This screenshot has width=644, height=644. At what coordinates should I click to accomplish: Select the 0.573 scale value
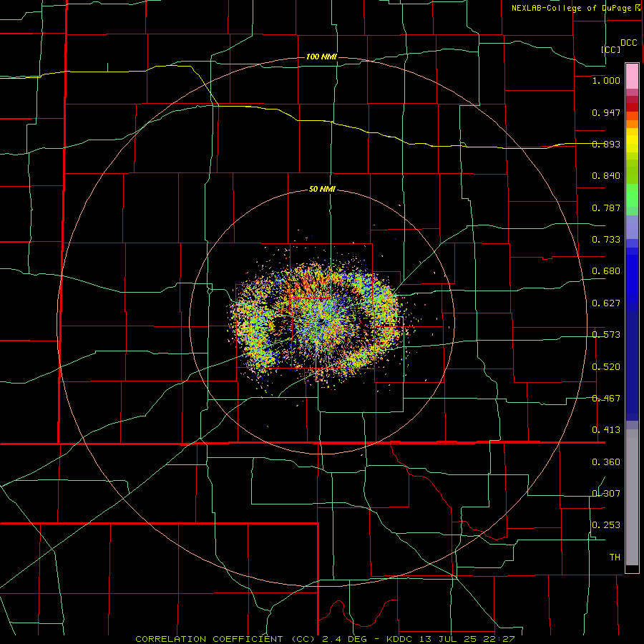pos(606,335)
